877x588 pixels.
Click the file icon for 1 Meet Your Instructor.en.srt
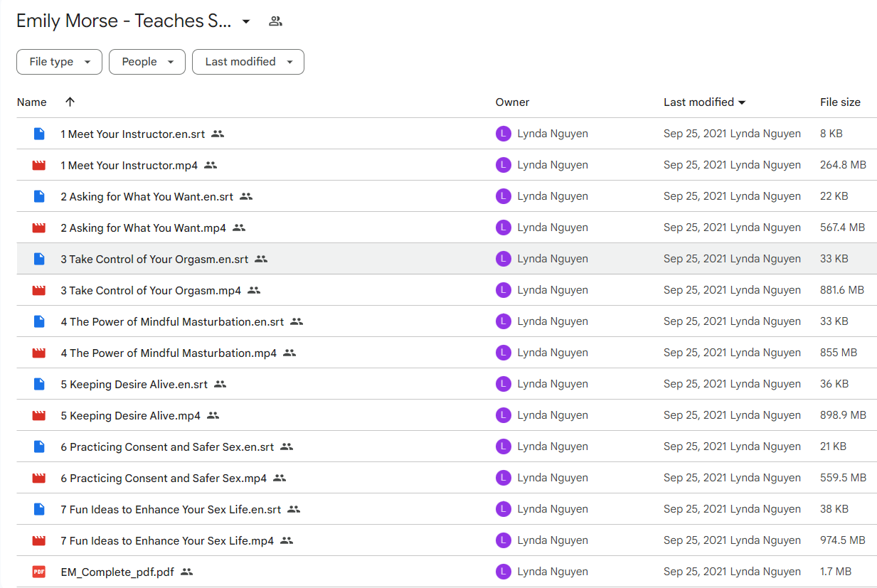(x=39, y=134)
